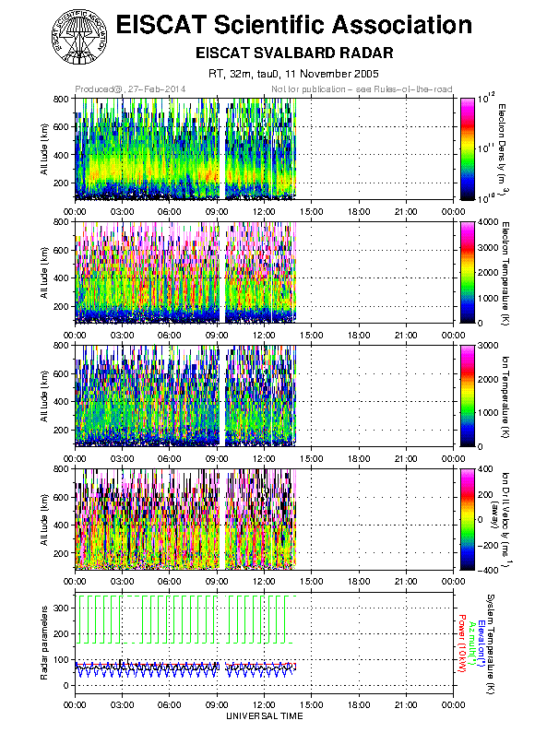This screenshot has width=535, height=756.
Task: Click inside the electron temperature plot
Action: [x=264, y=272]
